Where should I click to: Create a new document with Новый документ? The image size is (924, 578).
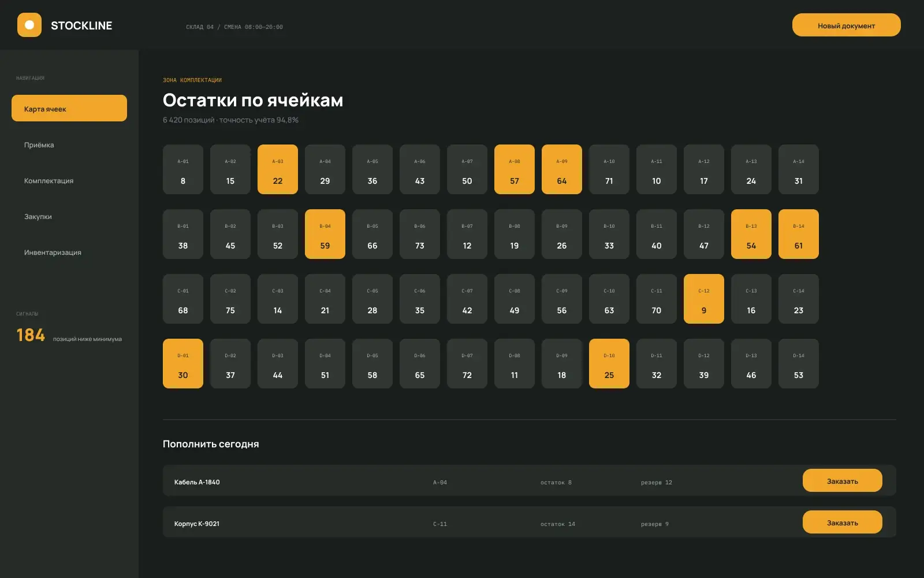point(846,25)
